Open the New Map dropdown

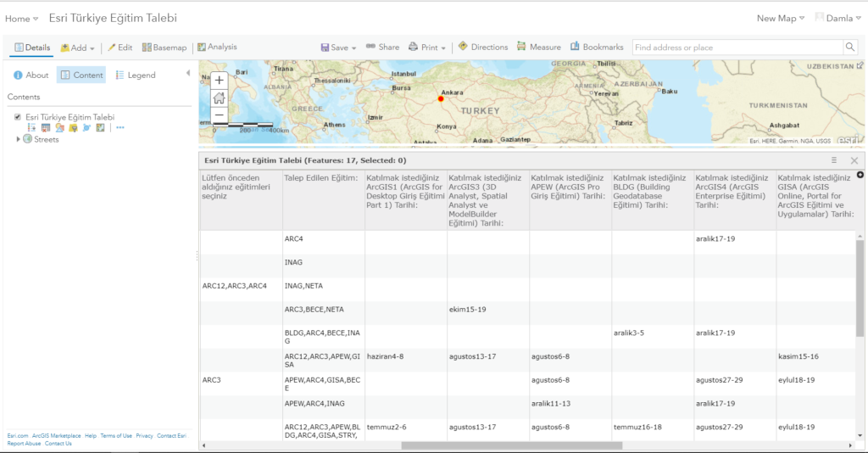coord(781,19)
